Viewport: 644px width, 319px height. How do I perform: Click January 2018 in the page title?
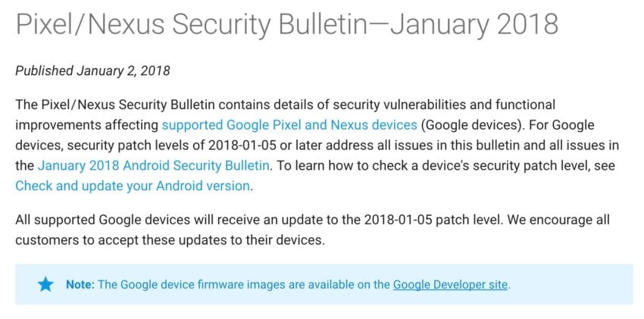474,23
